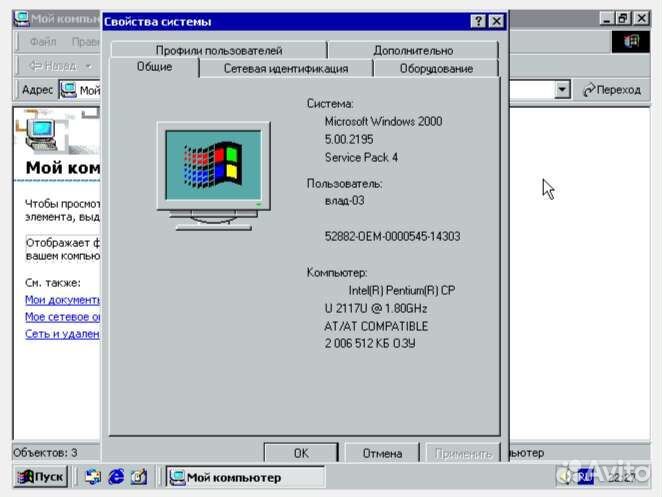Image resolution: width=662 pixels, height=497 pixels.
Task: Click the Назад back arrow in the toolbar
Action: click(x=53, y=66)
